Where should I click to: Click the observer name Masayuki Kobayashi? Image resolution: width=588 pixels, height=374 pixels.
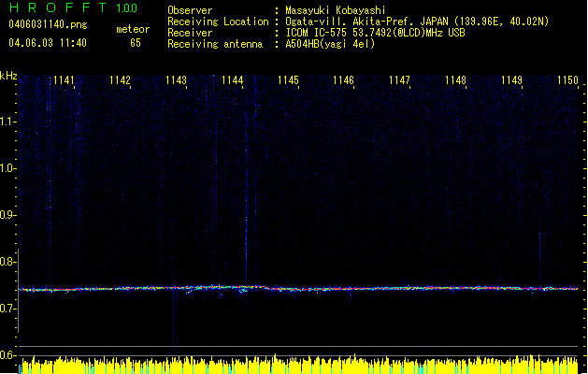pyautogui.click(x=336, y=10)
